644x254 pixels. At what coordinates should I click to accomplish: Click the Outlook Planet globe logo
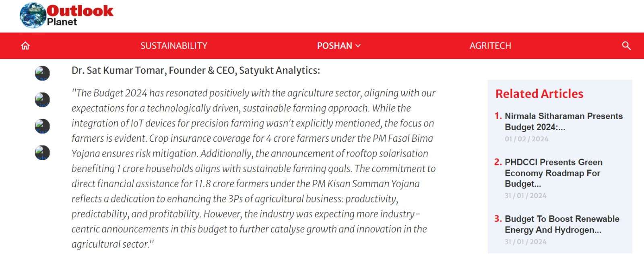(x=33, y=15)
